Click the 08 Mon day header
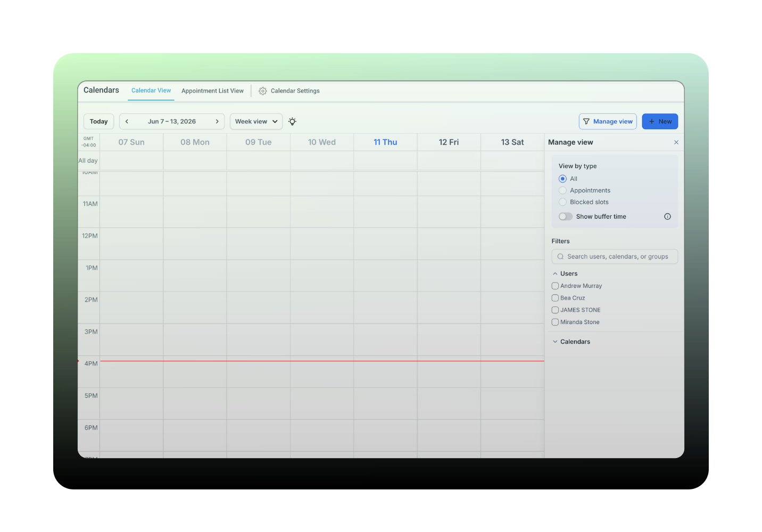Image resolution: width=762 pixels, height=532 pixels. click(x=195, y=142)
